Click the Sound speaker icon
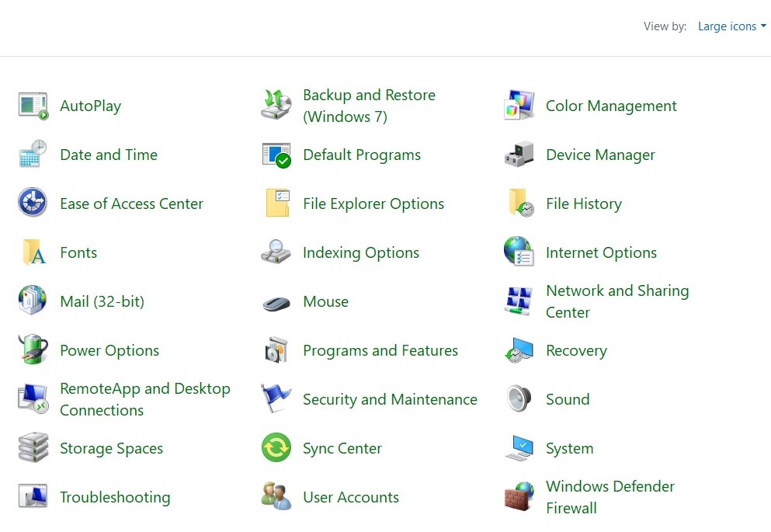The height and width of the screenshot is (532, 771). 519,398
